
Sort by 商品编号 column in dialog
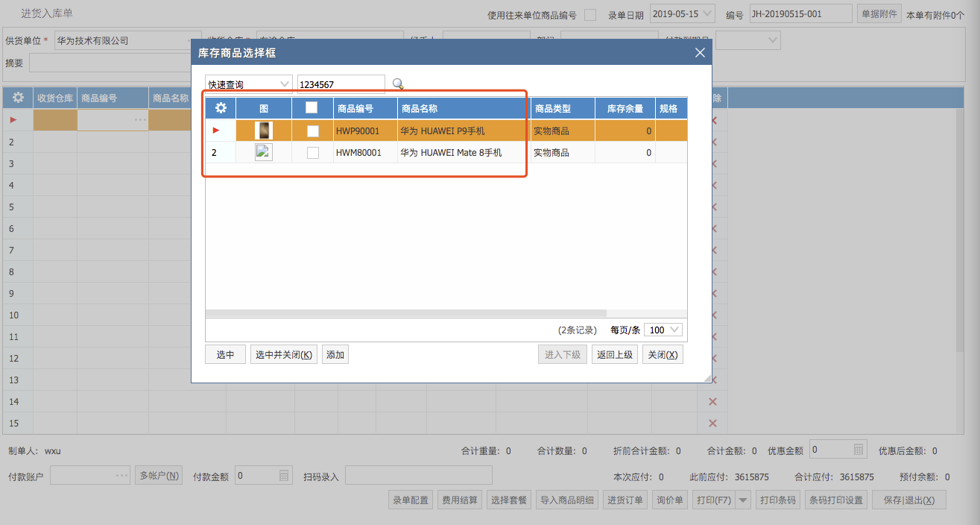365,108
